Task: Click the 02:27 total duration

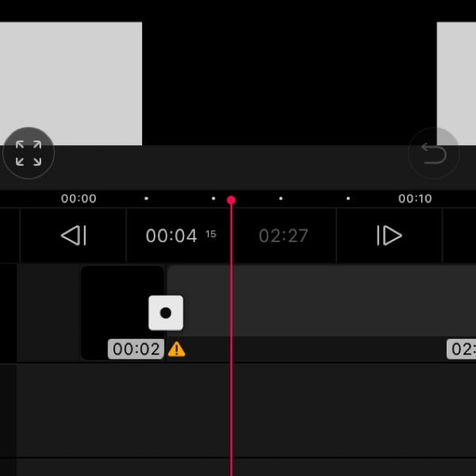Action: [283, 236]
